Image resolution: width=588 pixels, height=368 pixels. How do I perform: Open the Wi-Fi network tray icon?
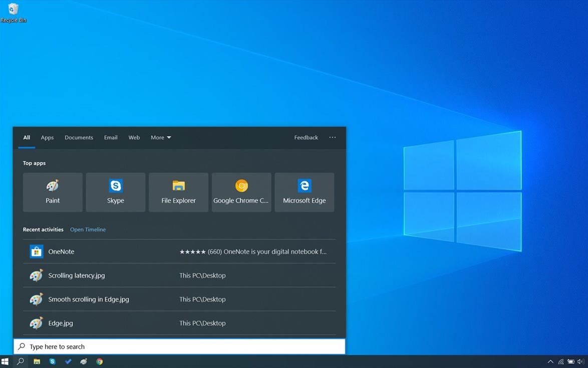[561, 361]
